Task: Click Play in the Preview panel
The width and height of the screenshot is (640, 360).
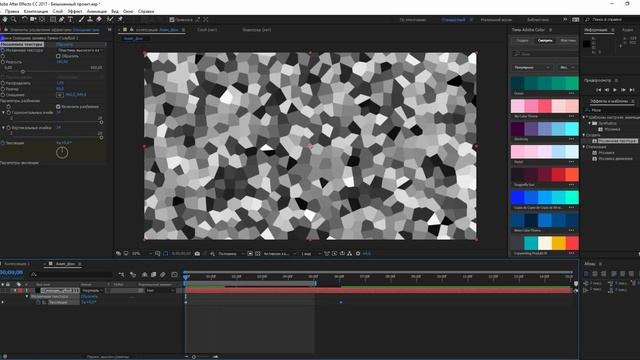Action: tap(615, 90)
